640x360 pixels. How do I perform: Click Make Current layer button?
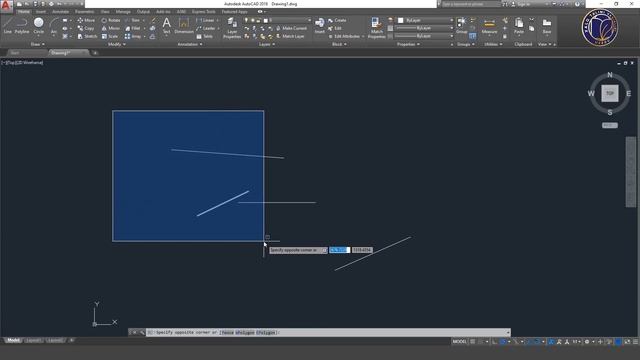291,28
